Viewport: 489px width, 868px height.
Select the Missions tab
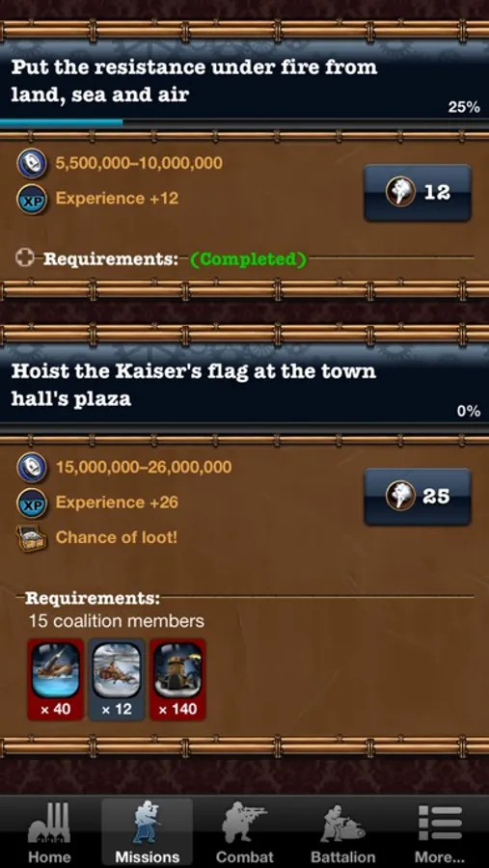click(148, 832)
